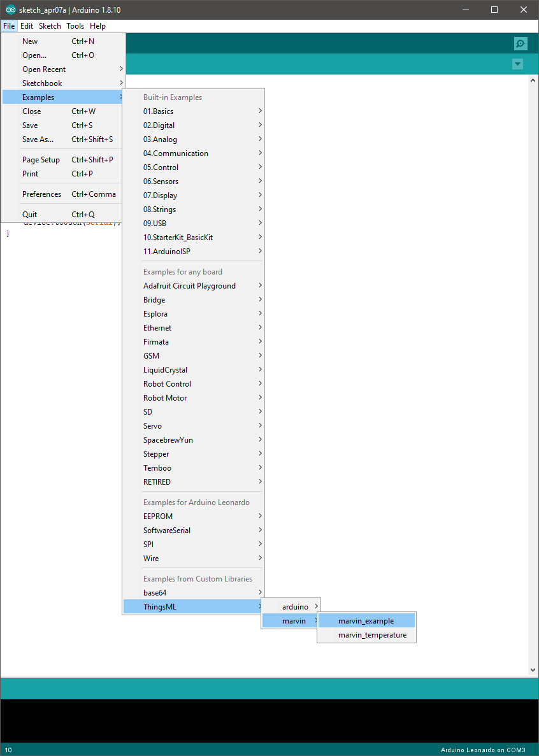
Task: Click the Arduino logo in the title bar
Action: point(10,10)
